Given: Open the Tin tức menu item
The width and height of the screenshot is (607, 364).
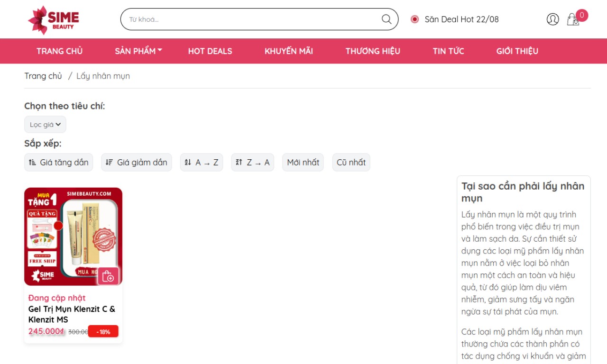Looking at the screenshot, I should (x=448, y=51).
